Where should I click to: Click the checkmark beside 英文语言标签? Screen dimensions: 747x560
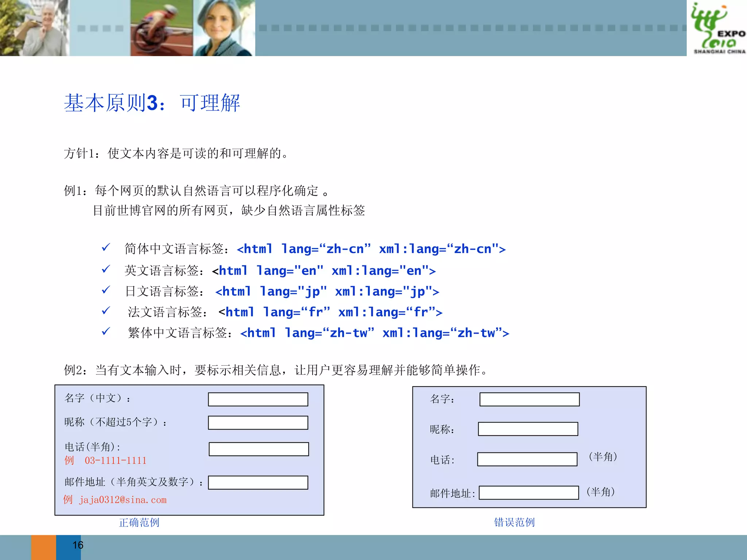pos(106,269)
